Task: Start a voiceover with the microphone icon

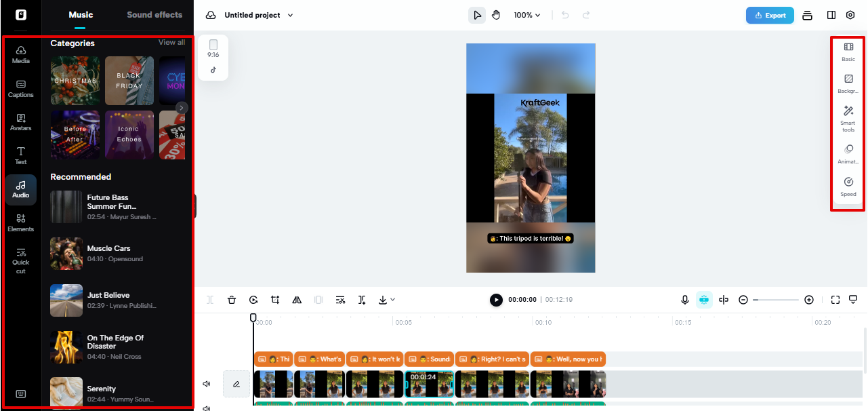Action: pyautogui.click(x=684, y=299)
